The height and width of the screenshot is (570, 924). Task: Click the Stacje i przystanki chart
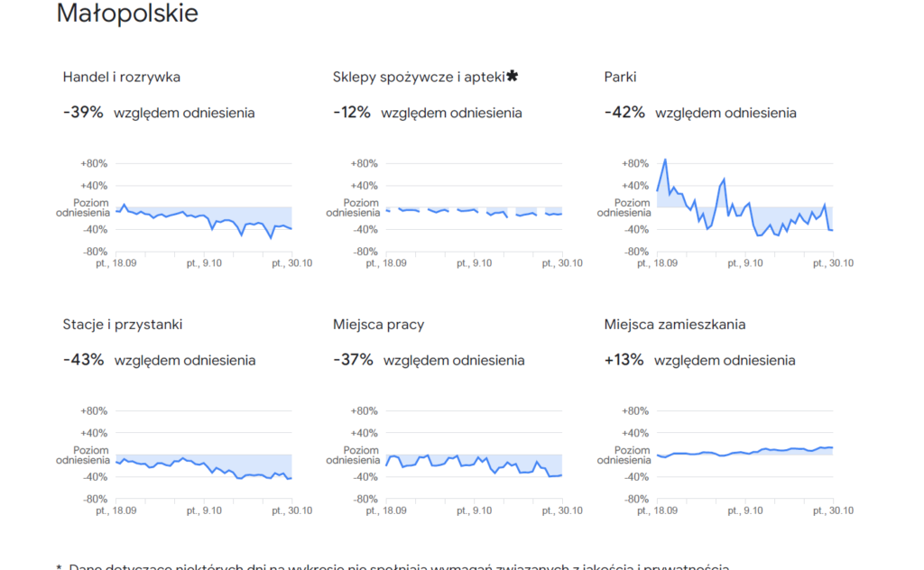204,460
